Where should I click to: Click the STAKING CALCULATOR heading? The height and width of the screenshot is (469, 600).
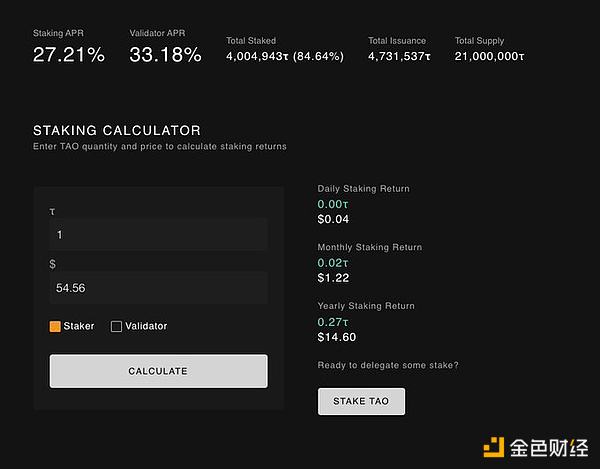[116, 130]
